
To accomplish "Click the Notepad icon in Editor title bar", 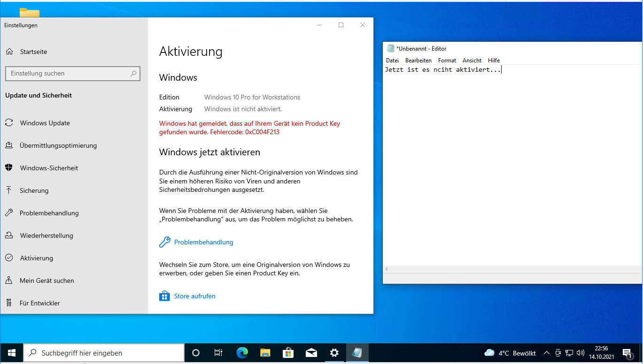I will click(x=390, y=48).
